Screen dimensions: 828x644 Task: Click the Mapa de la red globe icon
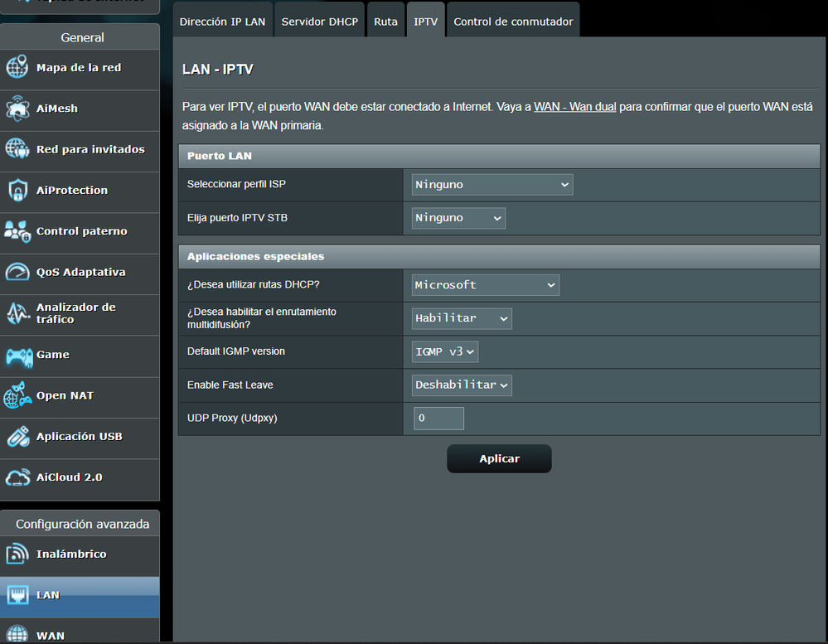click(17, 68)
